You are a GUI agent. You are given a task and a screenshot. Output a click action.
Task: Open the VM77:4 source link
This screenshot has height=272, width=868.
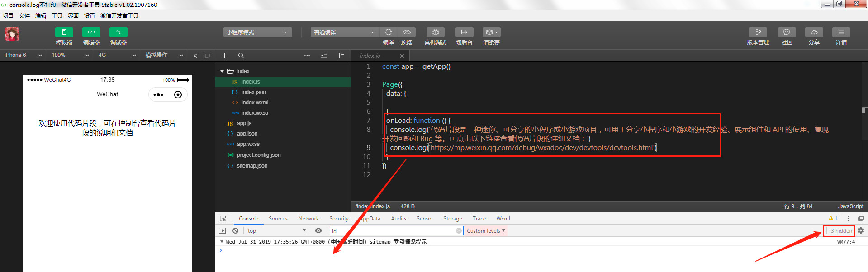click(x=846, y=242)
